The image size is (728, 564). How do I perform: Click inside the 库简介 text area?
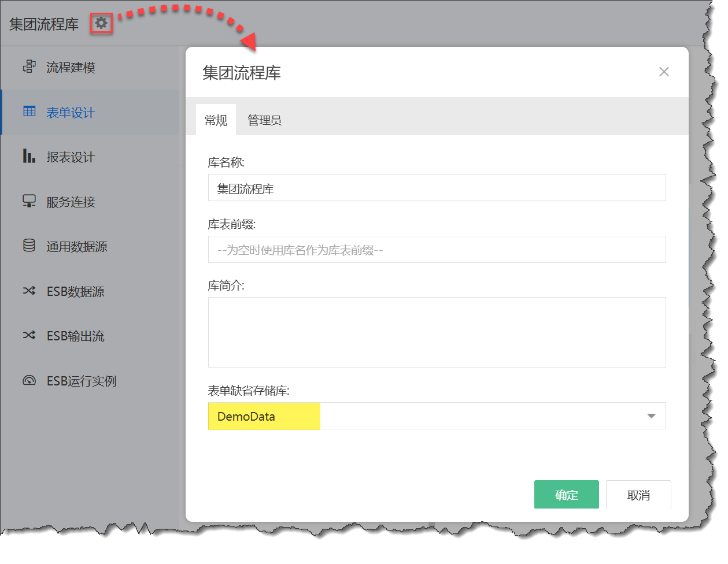(x=437, y=332)
